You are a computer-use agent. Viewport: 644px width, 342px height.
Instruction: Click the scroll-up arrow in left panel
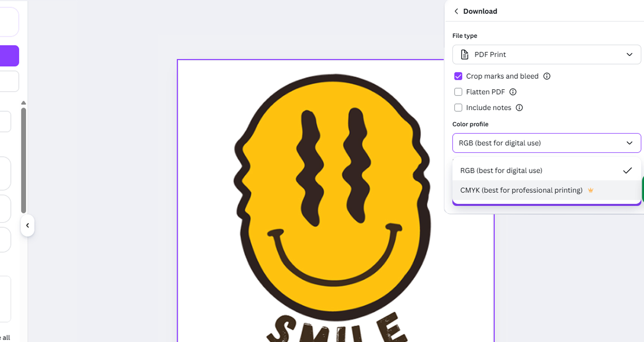point(23,103)
